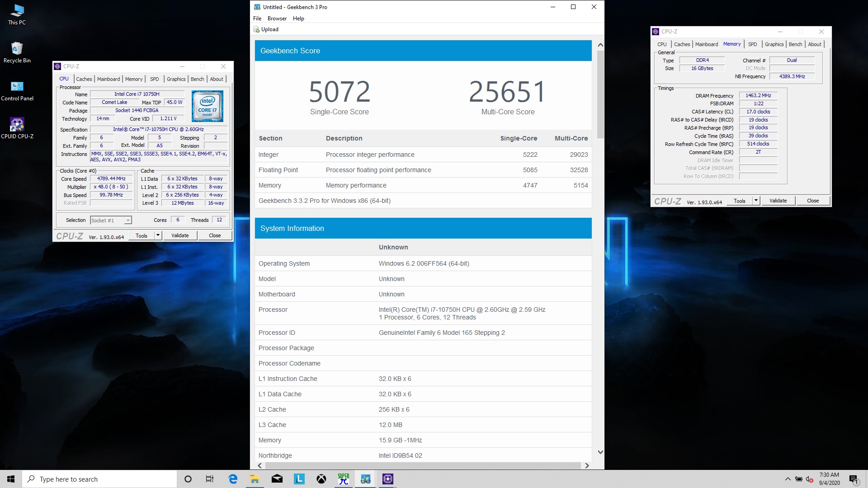Screen dimensions: 868x488
Task: Click the muted volume tray icon
Action: [x=810, y=479]
